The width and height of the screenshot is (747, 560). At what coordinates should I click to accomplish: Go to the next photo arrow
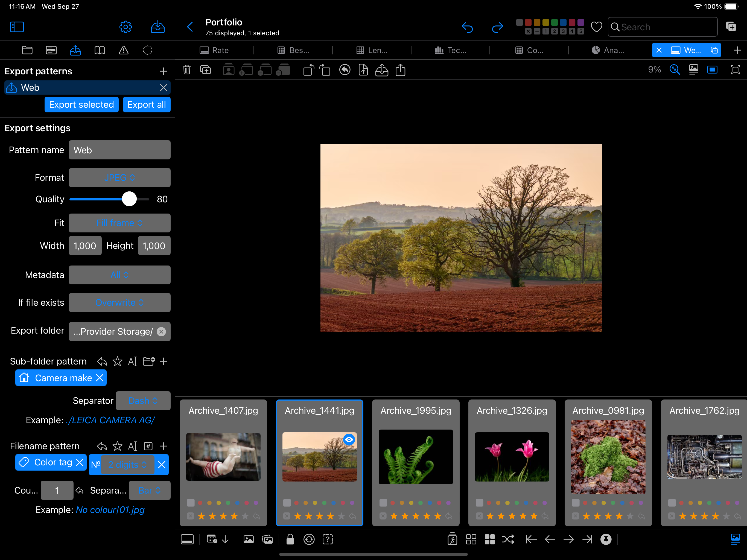(569, 539)
